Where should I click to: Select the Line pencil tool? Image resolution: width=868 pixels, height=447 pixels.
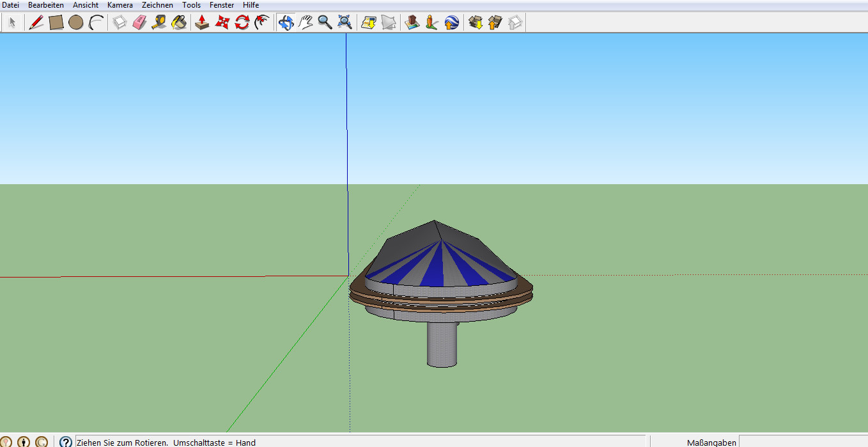(x=36, y=23)
